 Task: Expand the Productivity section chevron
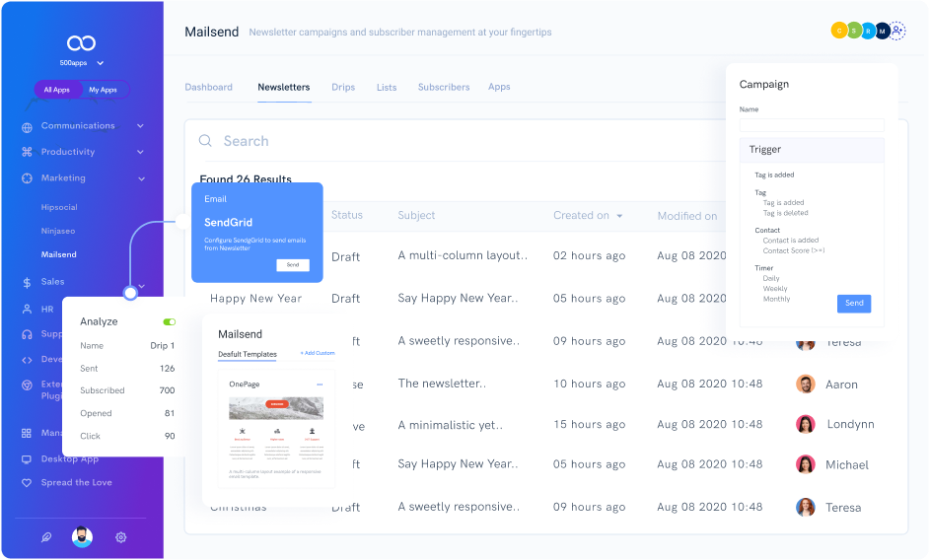pos(140,152)
